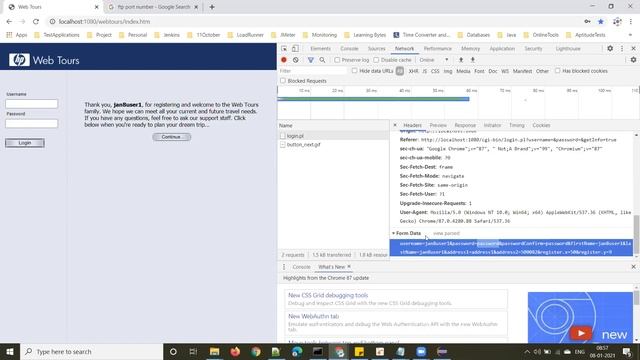Click the export HAR download arrow
The width and height of the screenshot is (640, 360).
(x=473, y=60)
